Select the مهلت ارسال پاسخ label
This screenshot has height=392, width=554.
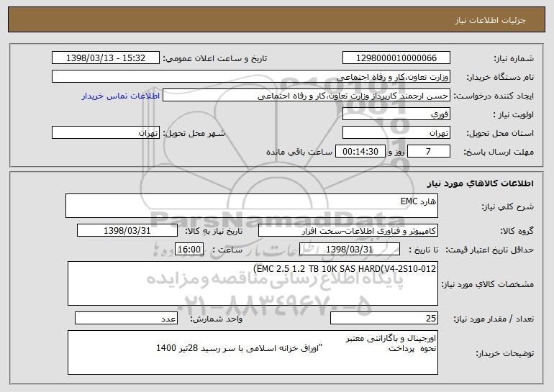499,152
